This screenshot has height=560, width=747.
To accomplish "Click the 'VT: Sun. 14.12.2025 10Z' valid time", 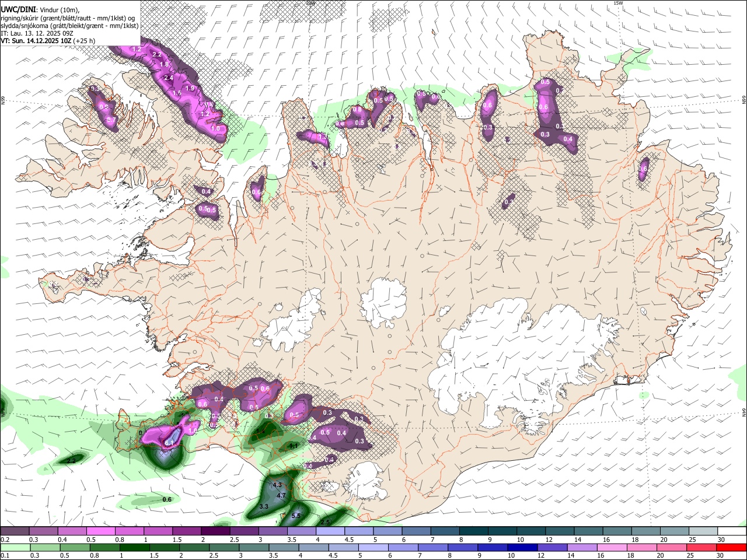I will 36,41.
